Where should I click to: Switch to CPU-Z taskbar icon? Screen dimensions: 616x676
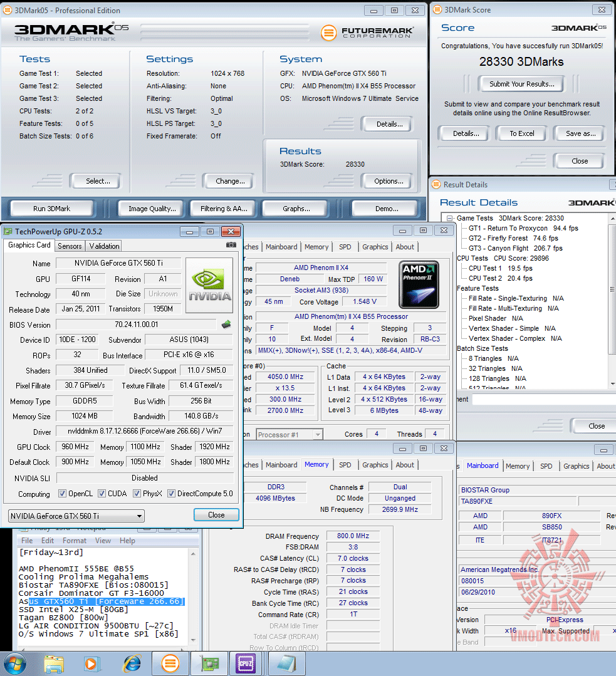(x=246, y=664)
